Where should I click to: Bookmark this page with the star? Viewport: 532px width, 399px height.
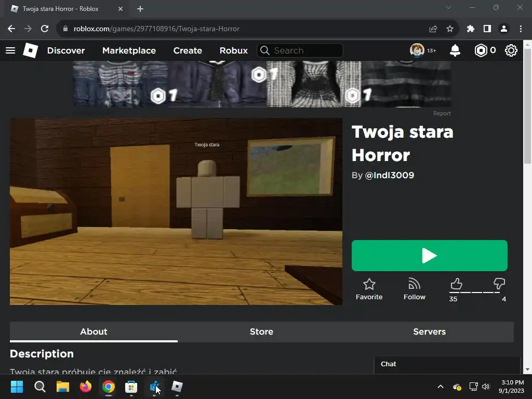click(x=450, y=29)
